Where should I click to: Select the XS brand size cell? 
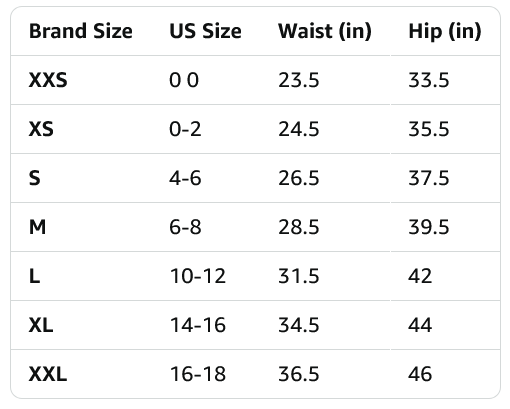(x=41, y=129)
